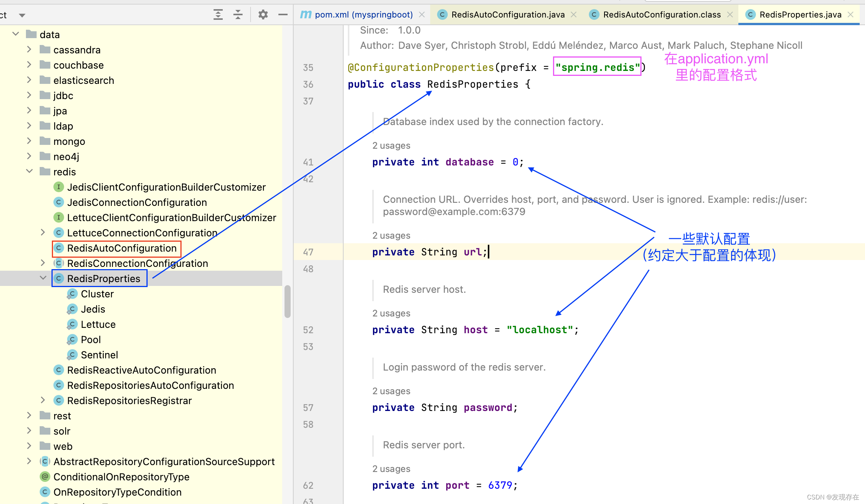Viewport: 865px width, 504px height.
Task: Select RedisAutoConfiguration in project tree
Action: coord(122,248)
